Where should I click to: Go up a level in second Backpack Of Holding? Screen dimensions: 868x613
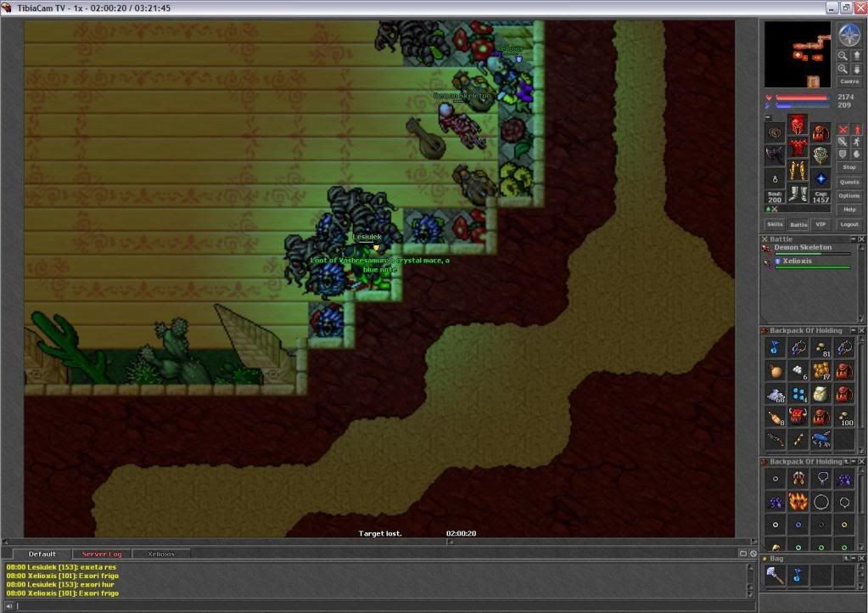846,461
